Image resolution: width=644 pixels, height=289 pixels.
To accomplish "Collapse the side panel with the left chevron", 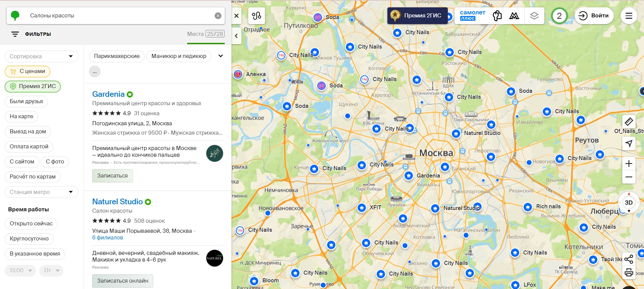I will pos(236,36).
